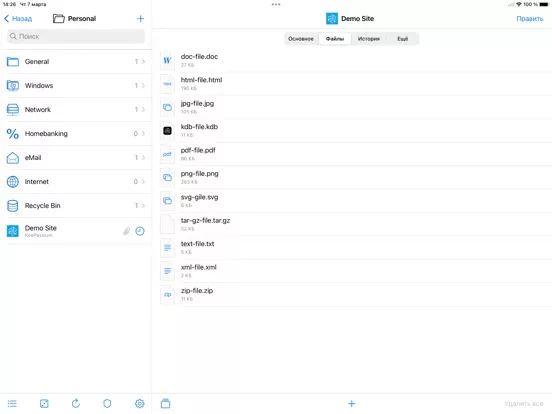
Task: Open settings gear icon
Action: [139, 403]
